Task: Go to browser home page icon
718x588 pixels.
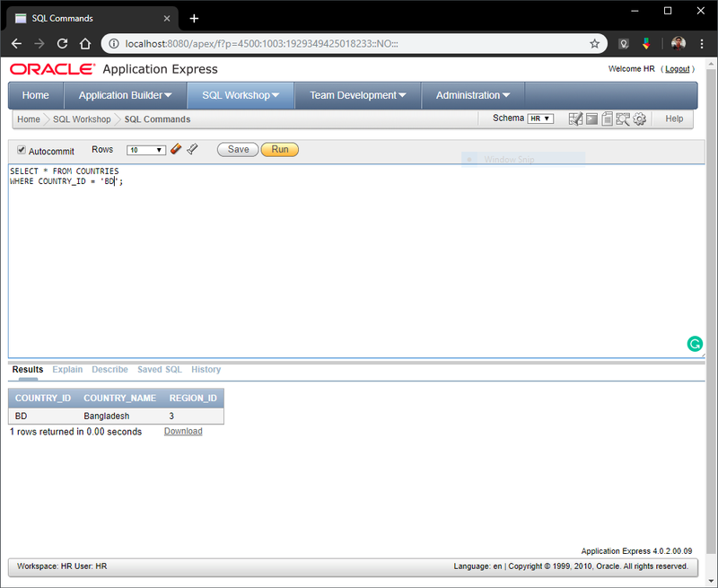Action: point(85,43)
